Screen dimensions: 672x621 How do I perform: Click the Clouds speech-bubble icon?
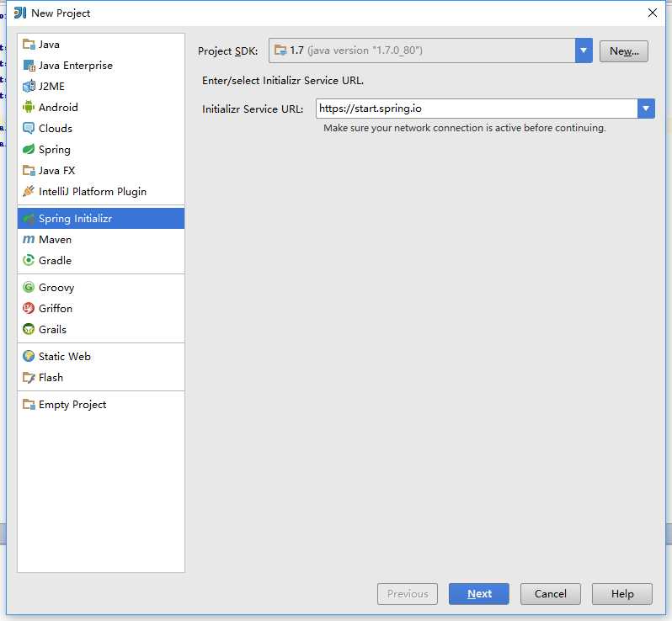29,128
